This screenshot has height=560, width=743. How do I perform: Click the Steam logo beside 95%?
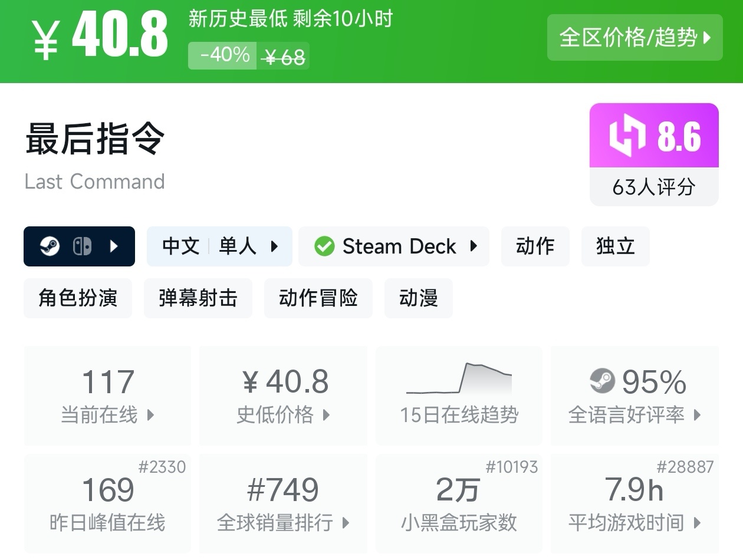click(x=602, y=381)
